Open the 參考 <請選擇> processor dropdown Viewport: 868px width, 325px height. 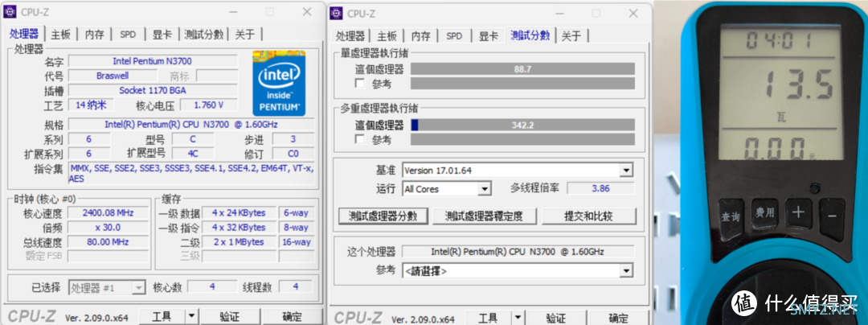point(626,271)
